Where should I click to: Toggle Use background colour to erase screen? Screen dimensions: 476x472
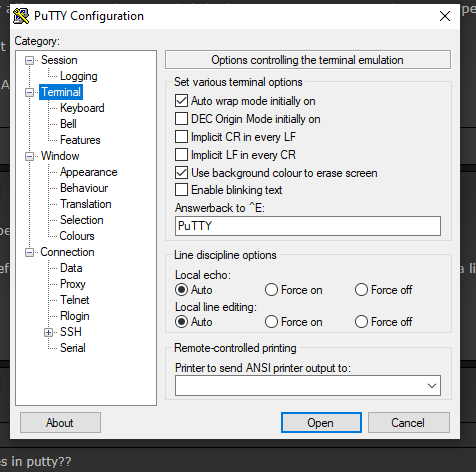[x=181, y=173]
